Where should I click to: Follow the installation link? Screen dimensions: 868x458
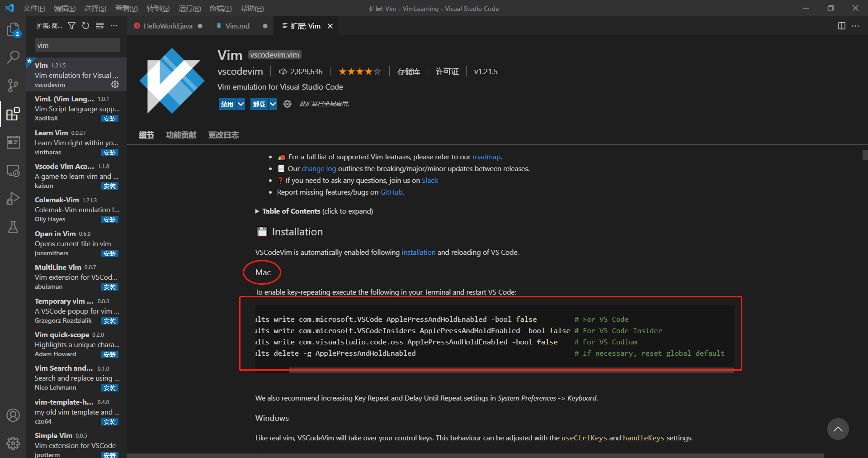(418, 253)
